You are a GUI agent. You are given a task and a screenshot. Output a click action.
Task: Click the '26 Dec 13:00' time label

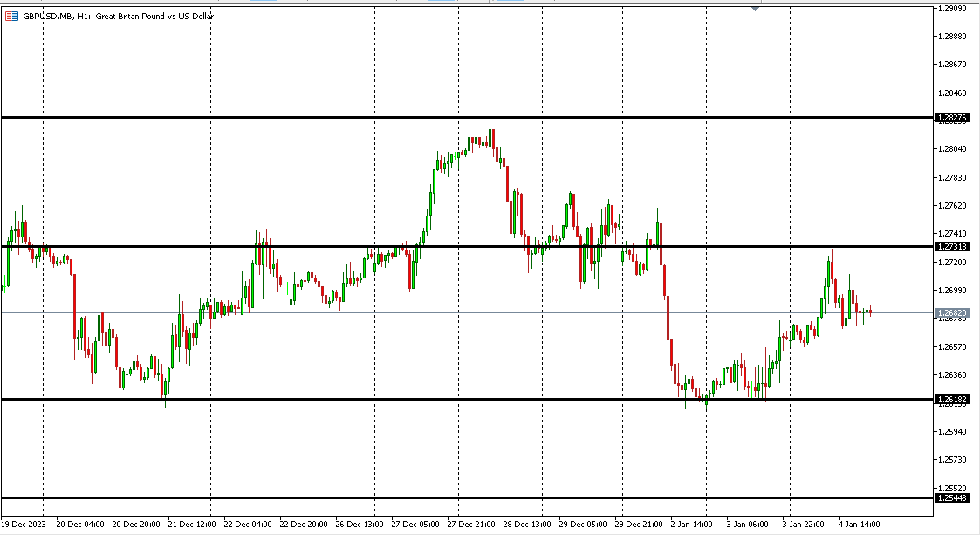360,525
